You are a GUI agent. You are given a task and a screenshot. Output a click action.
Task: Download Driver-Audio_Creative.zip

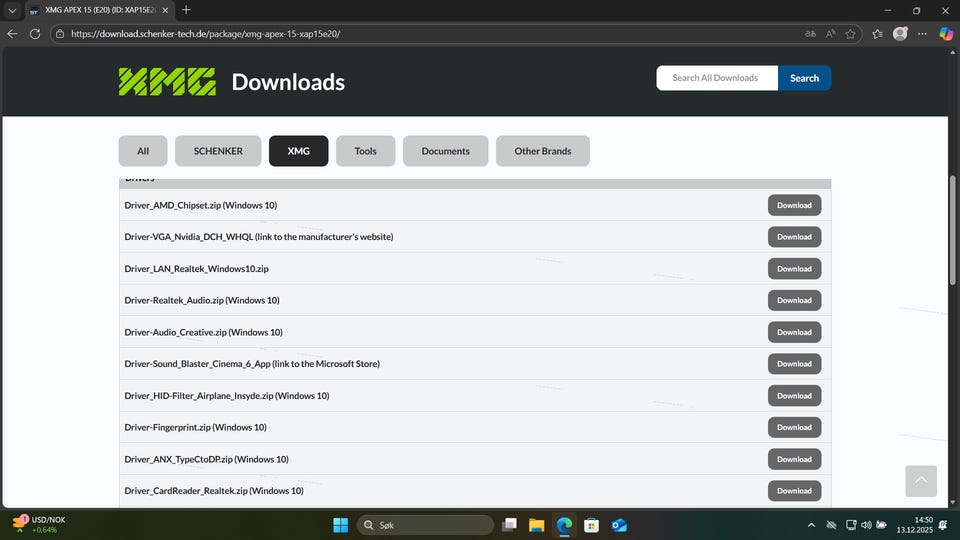tap(795, 332)
